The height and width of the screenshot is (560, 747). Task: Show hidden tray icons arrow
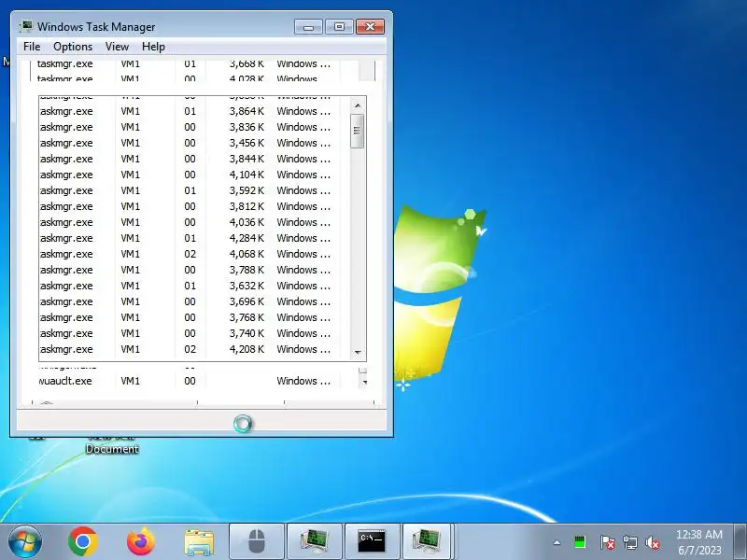[557, 542]
